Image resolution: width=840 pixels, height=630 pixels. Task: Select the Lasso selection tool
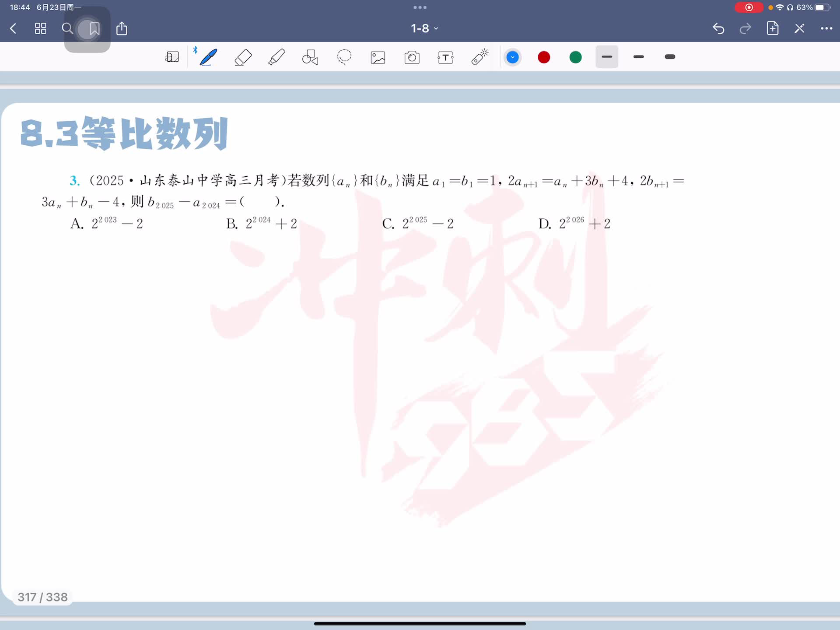pyautogui.click(x=344, y=57)
